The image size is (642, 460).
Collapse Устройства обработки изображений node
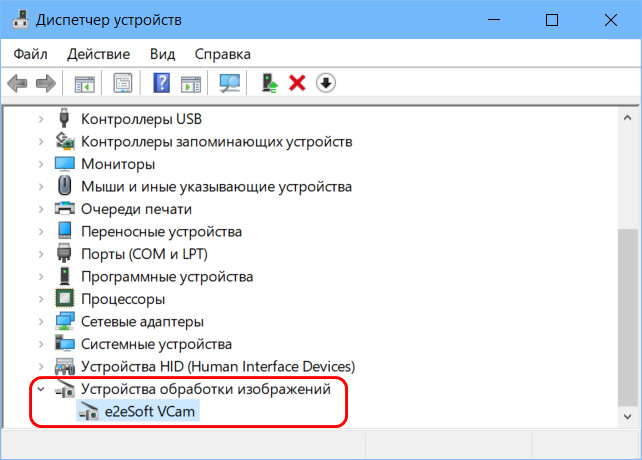pos(41,389)
